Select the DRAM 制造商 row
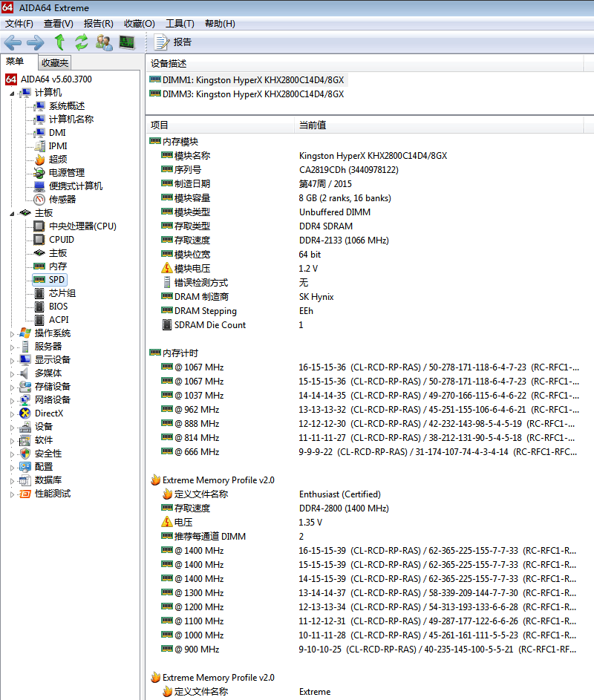This screenshot has height=700, width=594. 365,297
